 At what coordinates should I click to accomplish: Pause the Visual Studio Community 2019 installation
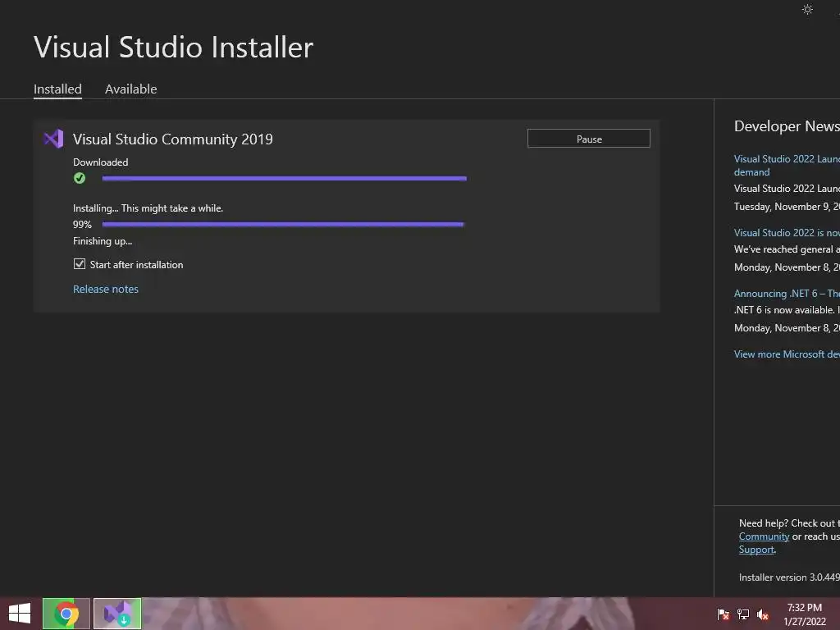click(x=589, y=139)
